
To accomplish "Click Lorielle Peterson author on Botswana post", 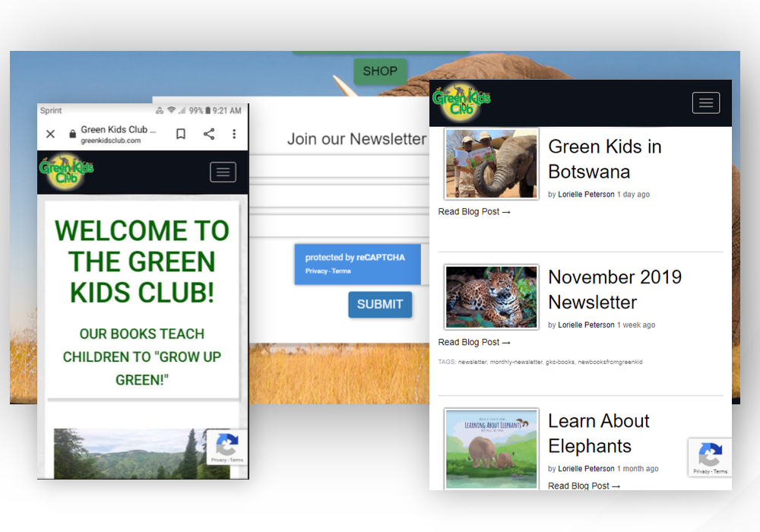I will (x=586, y=195).
